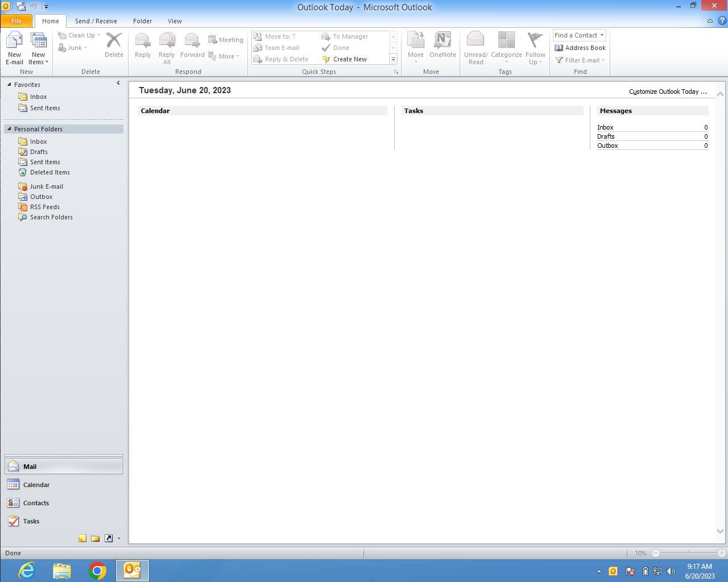This screenshot has width=728, height=582.
Task: Open the Junk E-mail folder
Action: [x=46, y=186]
